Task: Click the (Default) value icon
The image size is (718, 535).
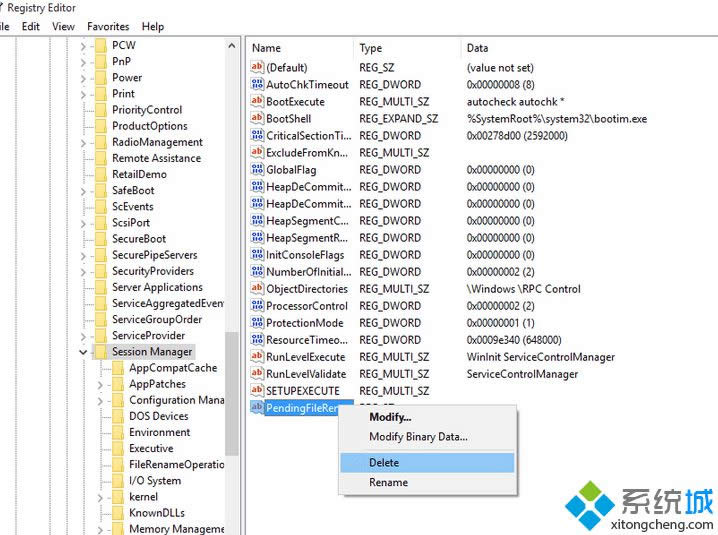Action: point(257,68)
